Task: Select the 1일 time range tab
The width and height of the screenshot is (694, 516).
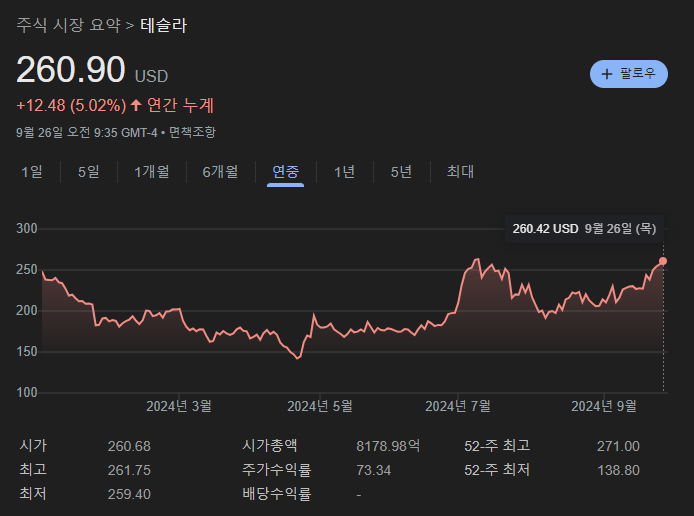Action: click(x=32, y=172)
